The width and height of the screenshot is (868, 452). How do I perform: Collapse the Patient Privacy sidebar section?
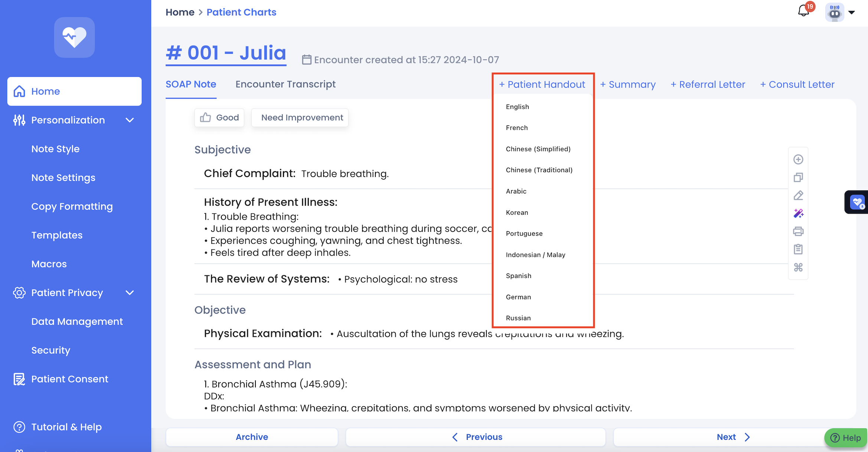click(130, 293)
